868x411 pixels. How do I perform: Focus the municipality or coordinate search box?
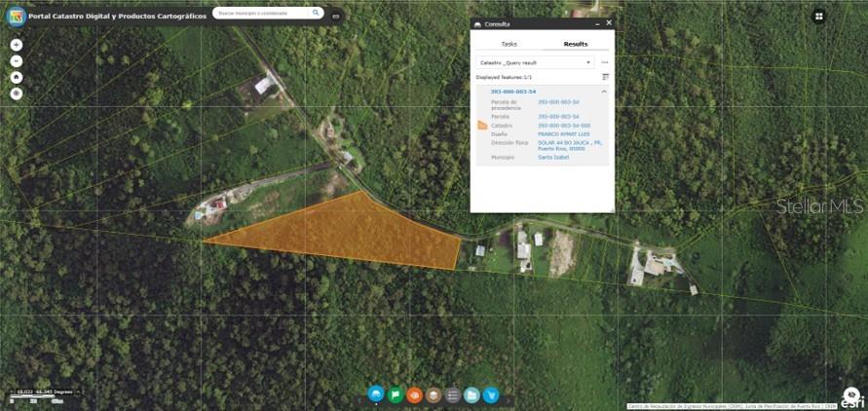(263, 14)
